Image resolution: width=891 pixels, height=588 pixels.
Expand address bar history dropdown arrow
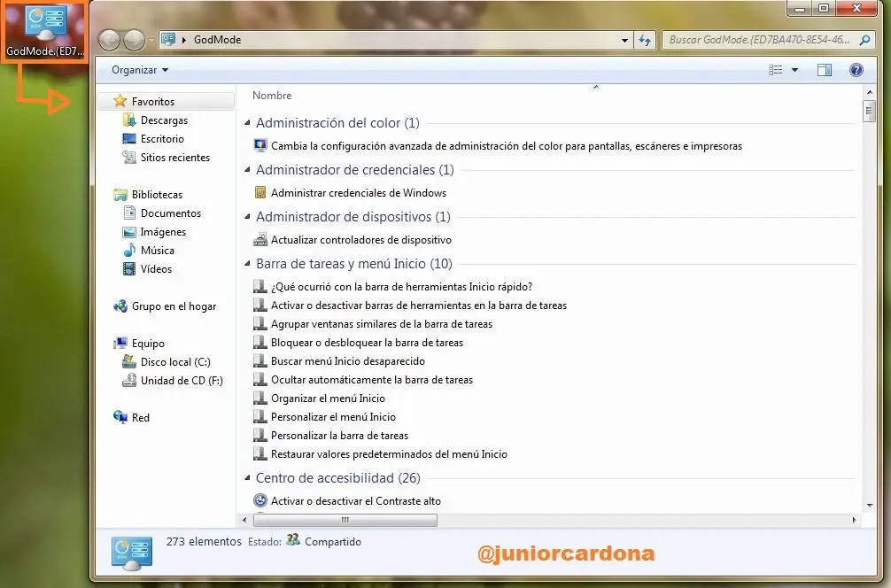pos(624,41)
